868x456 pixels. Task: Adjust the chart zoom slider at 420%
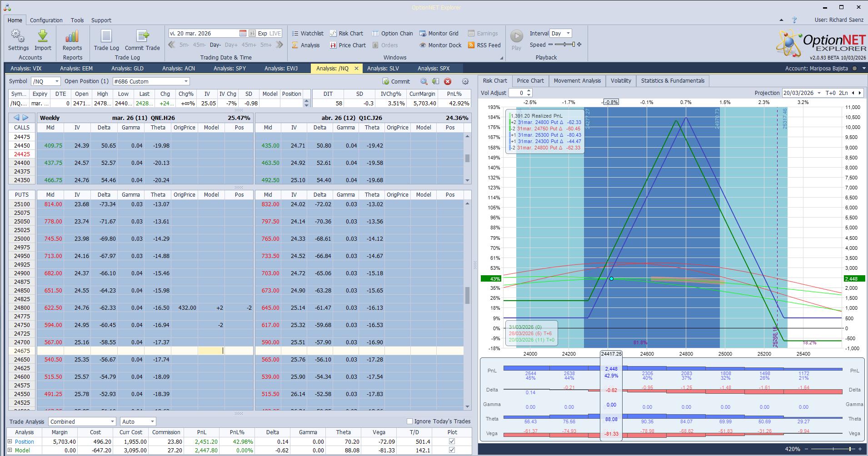[833, 449]
